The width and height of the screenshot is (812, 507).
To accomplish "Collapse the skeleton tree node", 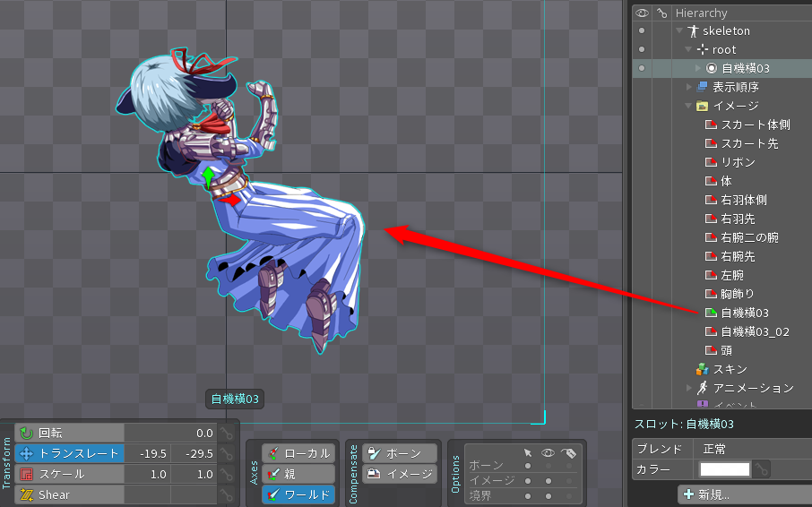I will click(x=679, y=31).
